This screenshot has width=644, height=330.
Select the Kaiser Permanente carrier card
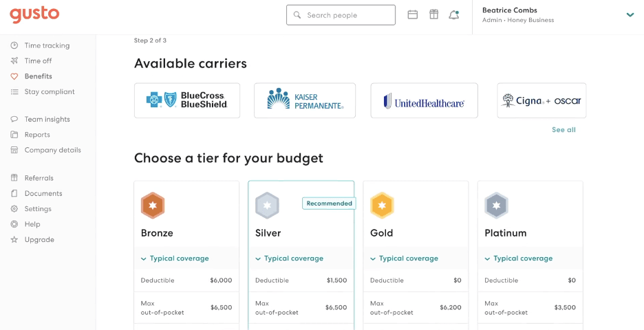tap(305, 100)
